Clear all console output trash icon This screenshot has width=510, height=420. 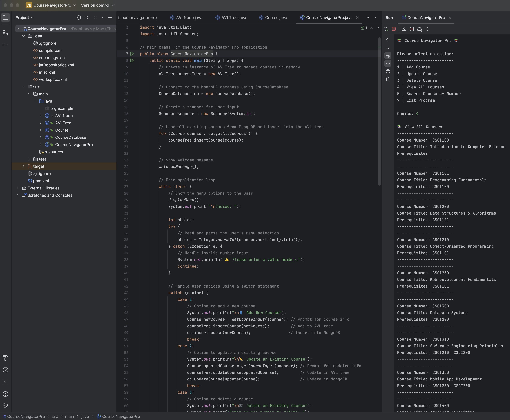pos(388,79)
